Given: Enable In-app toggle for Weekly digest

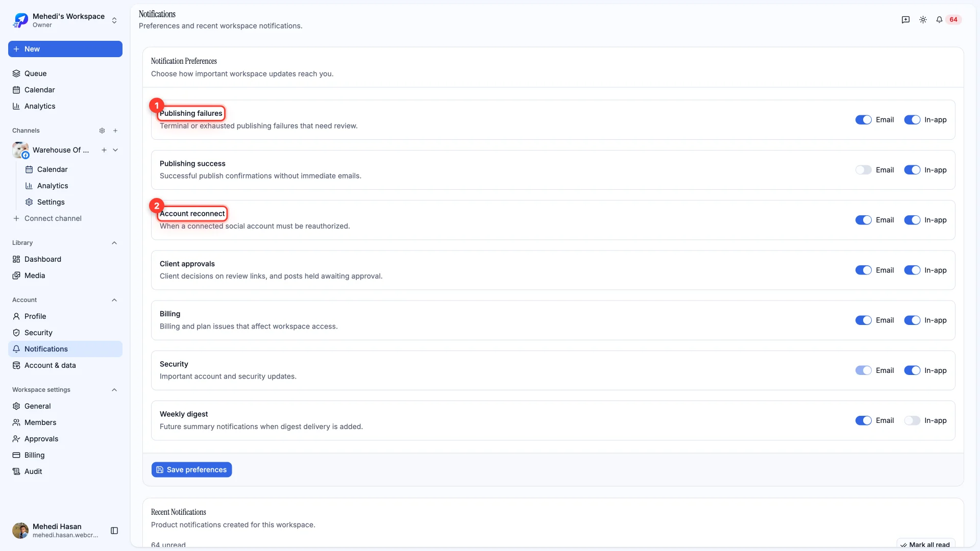Looking at the screenshot, I should 912,420.
